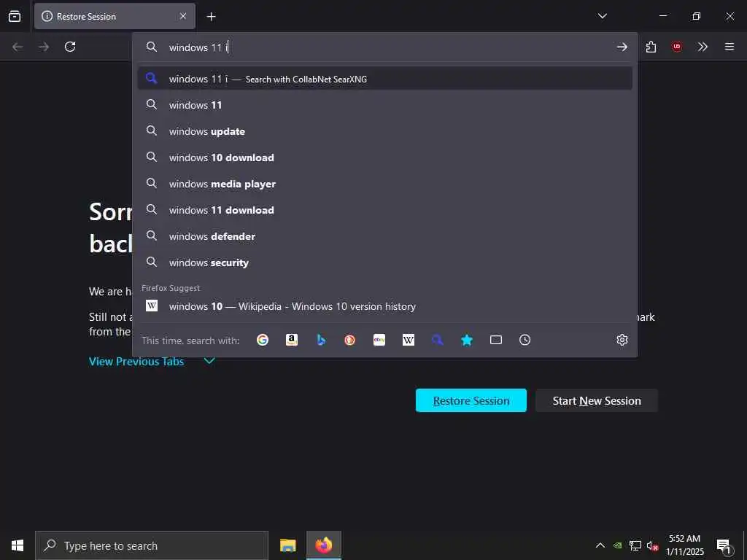Viewport: 747px width, 560px height.
Task: Click the Go arrow in address bar
Action: (x=622, y=47)
